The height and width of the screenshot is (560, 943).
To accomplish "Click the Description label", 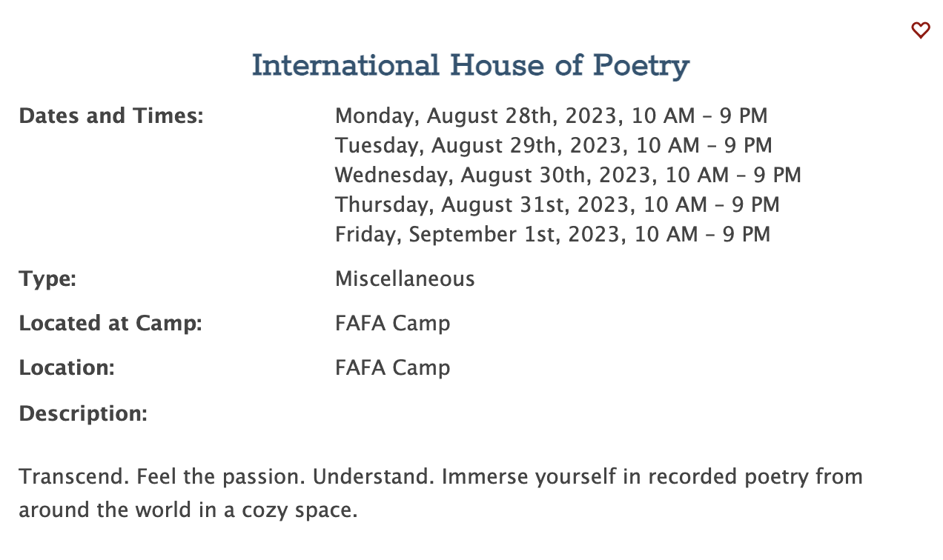I will tap(83, 413).
